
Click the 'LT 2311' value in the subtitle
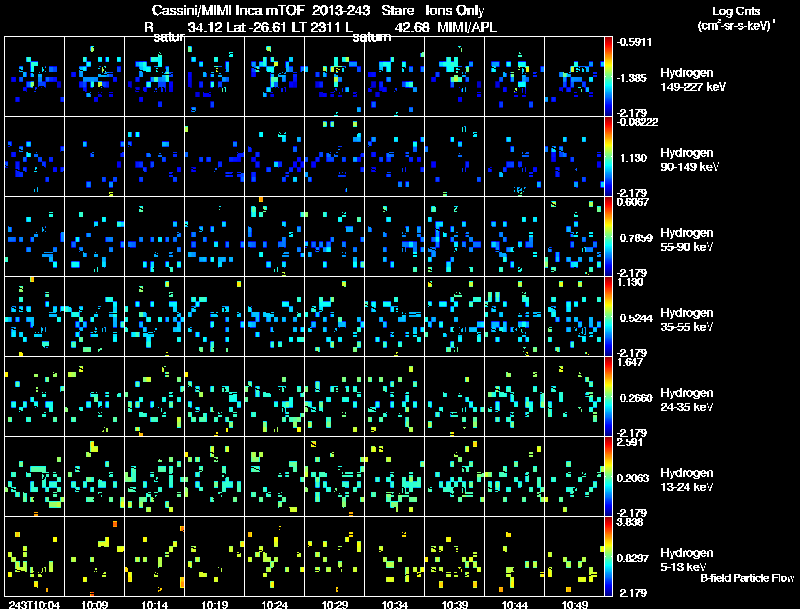click(x=316, y=27)
